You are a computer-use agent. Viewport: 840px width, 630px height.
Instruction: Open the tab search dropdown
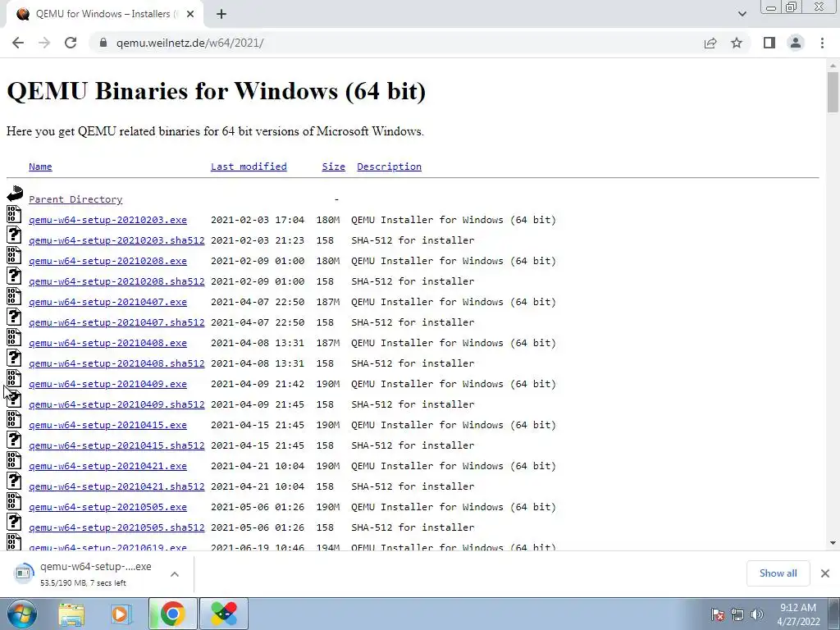(742, 14)
